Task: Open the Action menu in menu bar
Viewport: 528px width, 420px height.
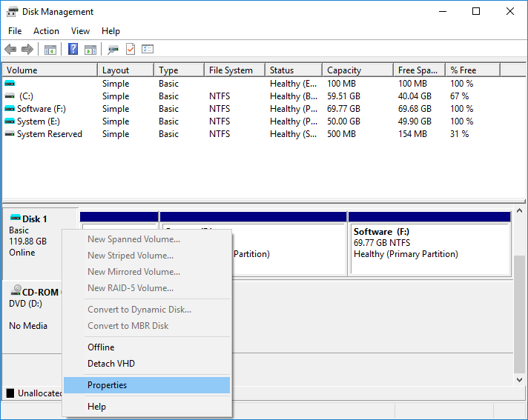Action: tap(46, 31)
